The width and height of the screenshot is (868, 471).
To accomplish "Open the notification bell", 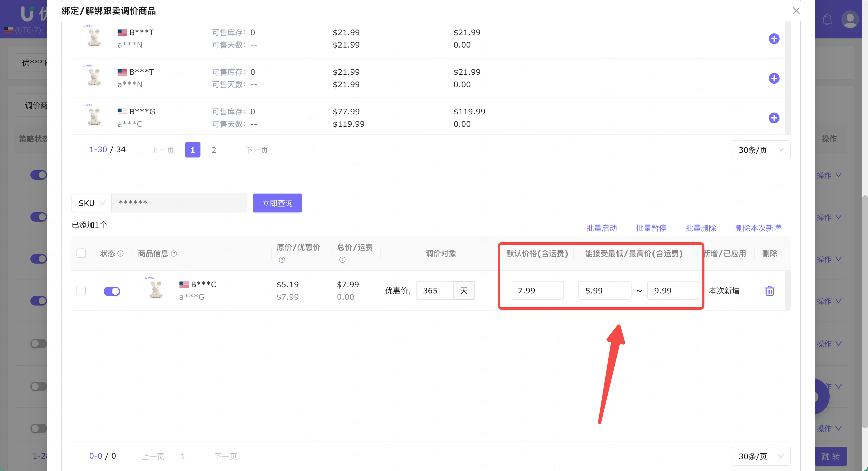I will 827,19.
